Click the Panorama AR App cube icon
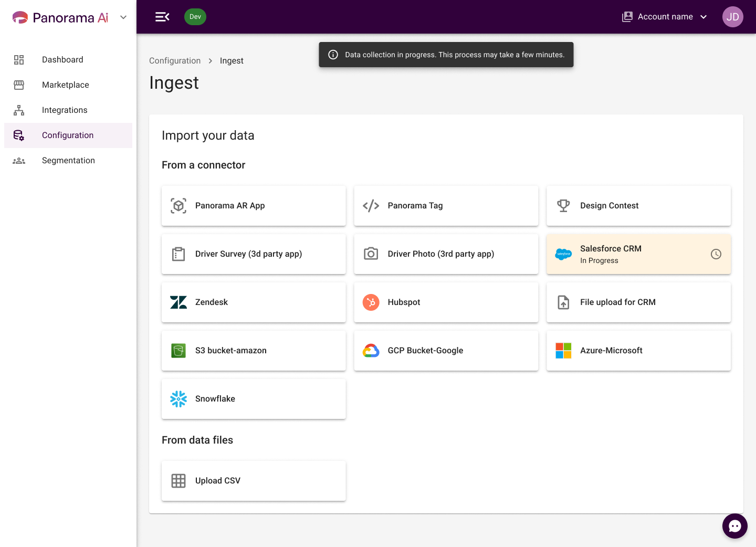756x547 pixels. click(178, 206)
